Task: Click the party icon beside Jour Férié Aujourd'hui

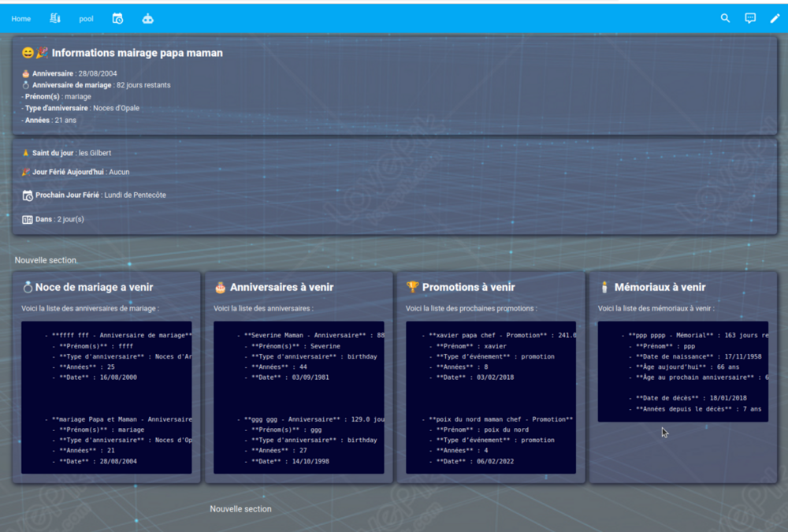Action: [x=26, y=172]
